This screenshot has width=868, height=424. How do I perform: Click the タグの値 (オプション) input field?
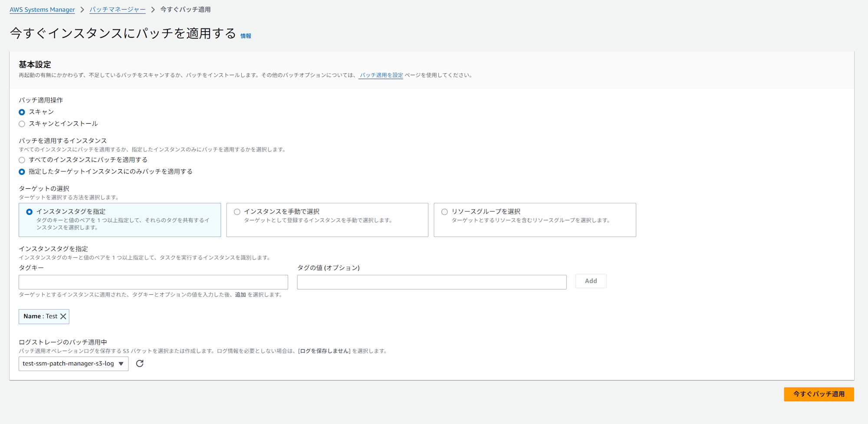pos(431,282)
